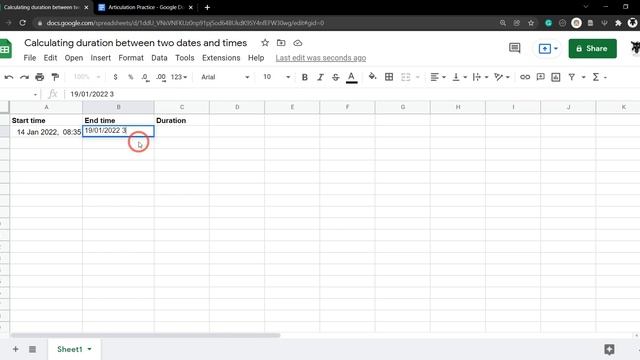
Task: Create a filter
Action: click(572, 77)
